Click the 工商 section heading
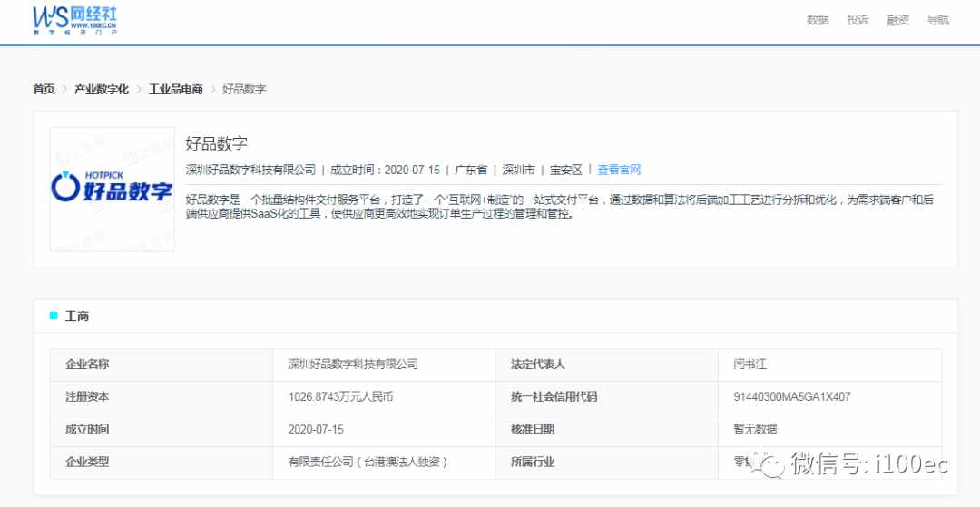This screenshot has height=507, width=980. coord(77,316)
